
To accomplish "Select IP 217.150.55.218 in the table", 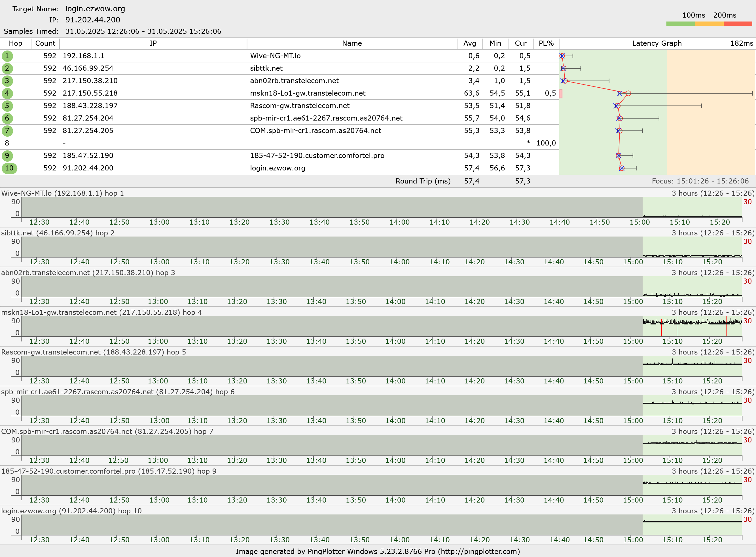I will click(90, 93).
